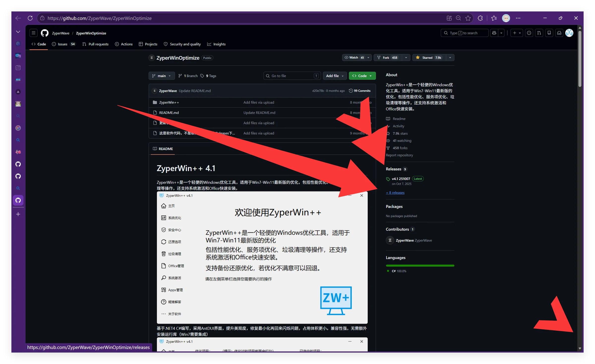Open a new tab with the sidebar plus

coord(18,214)
